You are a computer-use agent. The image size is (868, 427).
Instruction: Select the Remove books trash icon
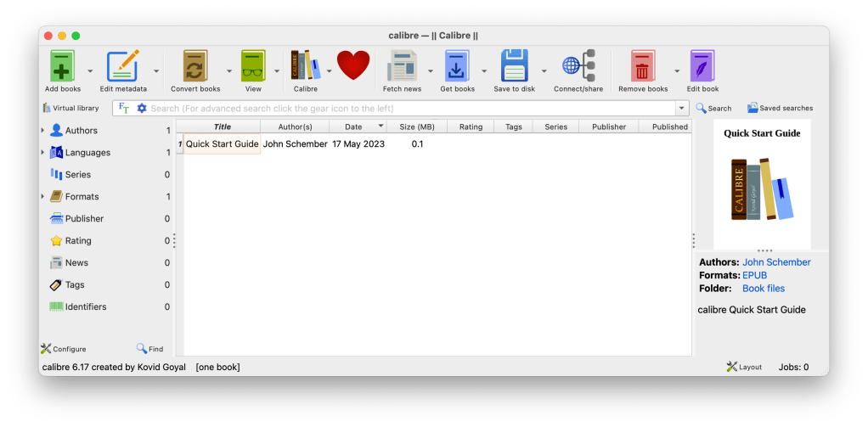point(643,67)
